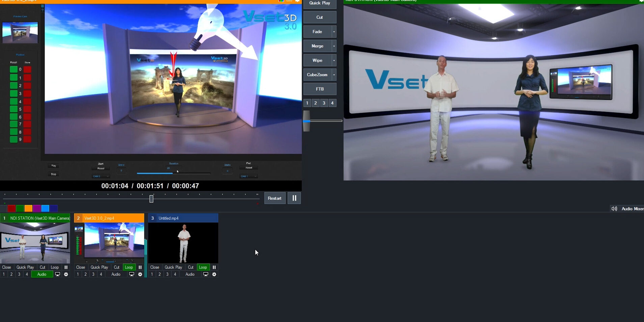Screen dimensions: 644x322
Task: Apply the CubeZoom transition
Action: 317,75
